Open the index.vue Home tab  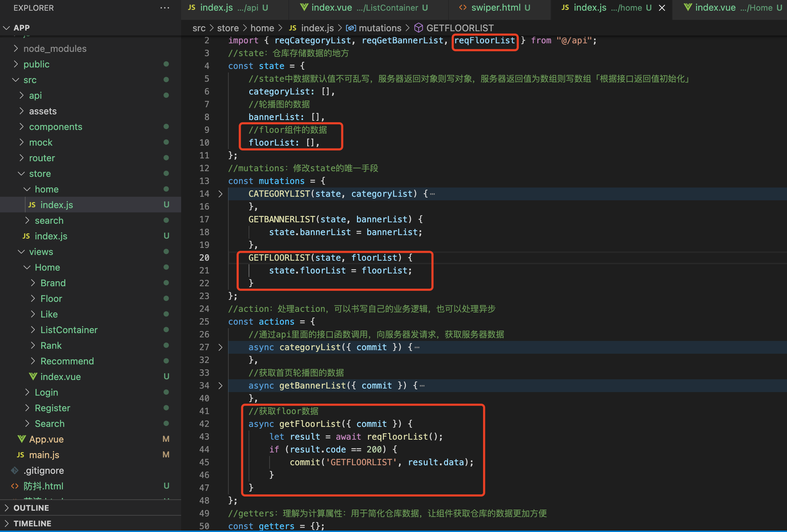click(715, 8)
